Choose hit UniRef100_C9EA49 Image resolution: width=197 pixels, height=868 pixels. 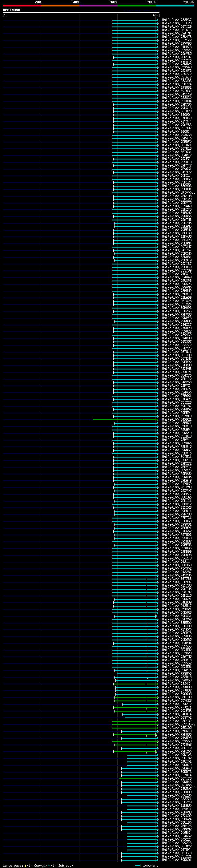176,481
